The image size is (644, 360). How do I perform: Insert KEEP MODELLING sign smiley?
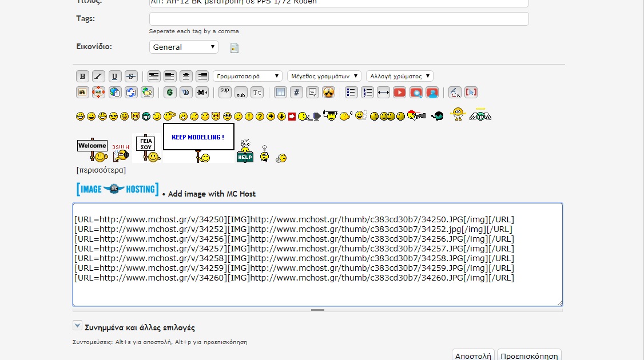[199, 143]
